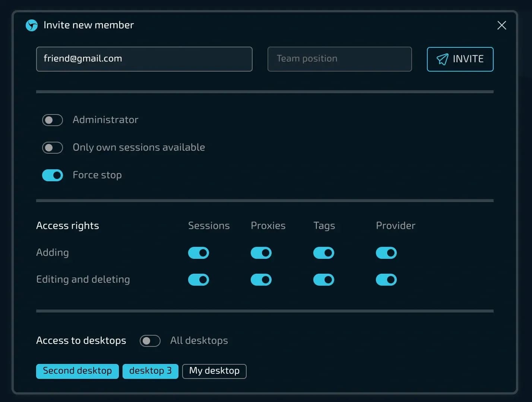Toggle Adding permission for Sessions
Viewport: 532px width, 402px height.
(199, 253)
